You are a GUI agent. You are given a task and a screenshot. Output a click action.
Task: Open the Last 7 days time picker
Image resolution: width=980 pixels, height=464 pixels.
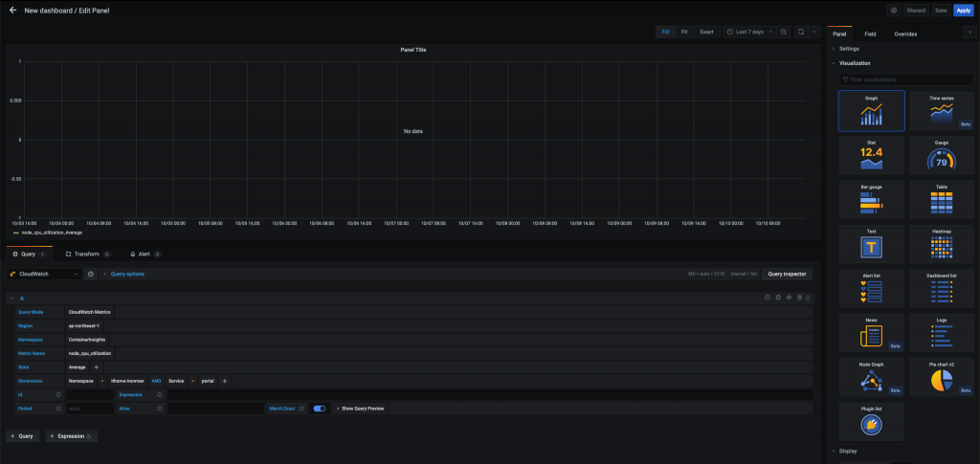749,32
